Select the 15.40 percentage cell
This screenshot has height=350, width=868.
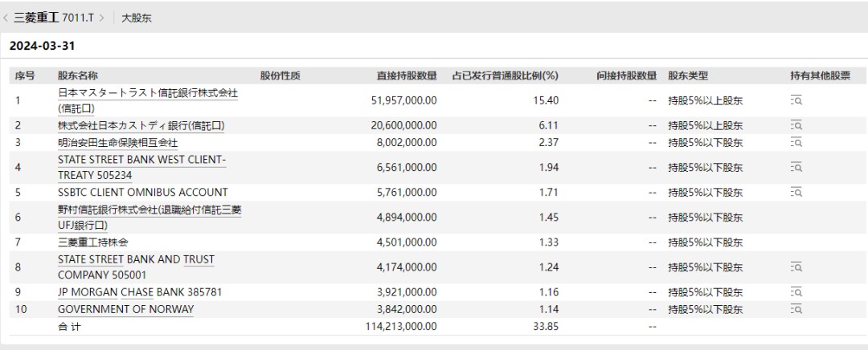pyautogui.click(x=546, y=100)
